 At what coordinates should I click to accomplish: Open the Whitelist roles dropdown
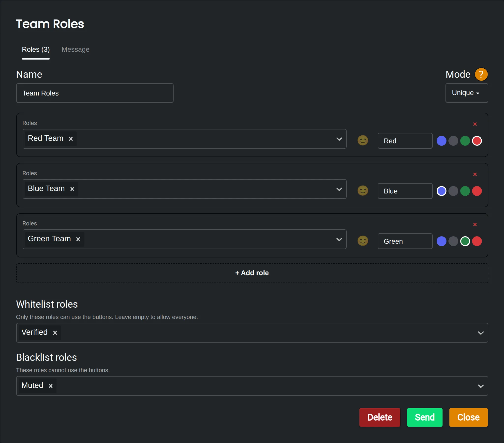[x=481, y=333]
